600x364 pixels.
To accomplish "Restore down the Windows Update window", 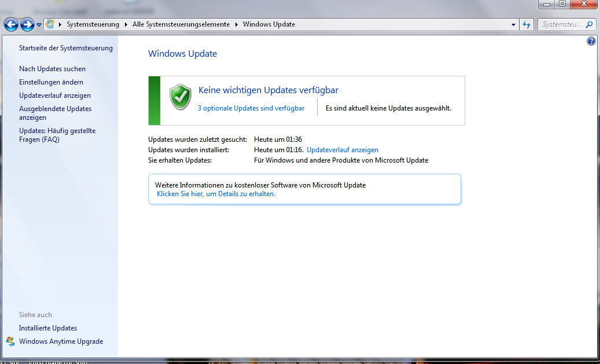I will point(562,4).
